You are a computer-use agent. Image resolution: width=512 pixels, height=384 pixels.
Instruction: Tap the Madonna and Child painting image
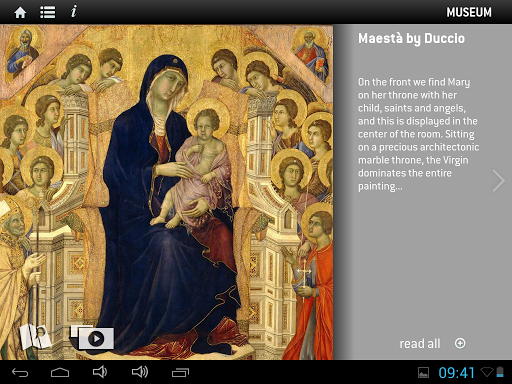pyautogui.click(x=166, y=192)
